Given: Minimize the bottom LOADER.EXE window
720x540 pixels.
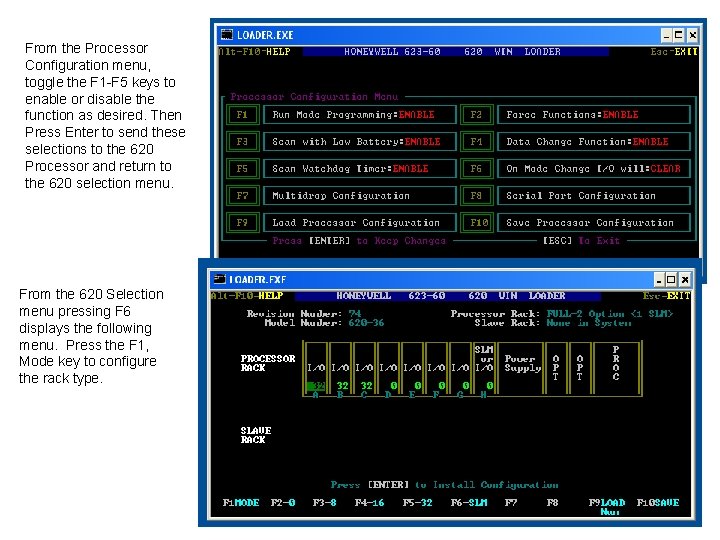Looking at the screenshot, I should [659, 279].
